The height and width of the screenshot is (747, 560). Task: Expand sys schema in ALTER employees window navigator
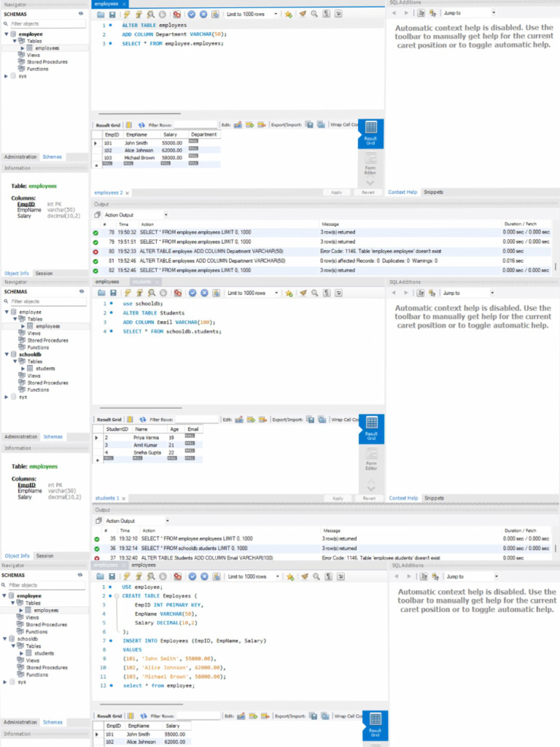[6, 76]
